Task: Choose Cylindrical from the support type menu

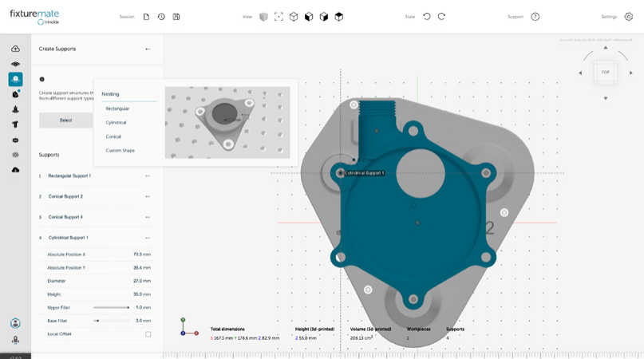Action: (x=117, y=123)
